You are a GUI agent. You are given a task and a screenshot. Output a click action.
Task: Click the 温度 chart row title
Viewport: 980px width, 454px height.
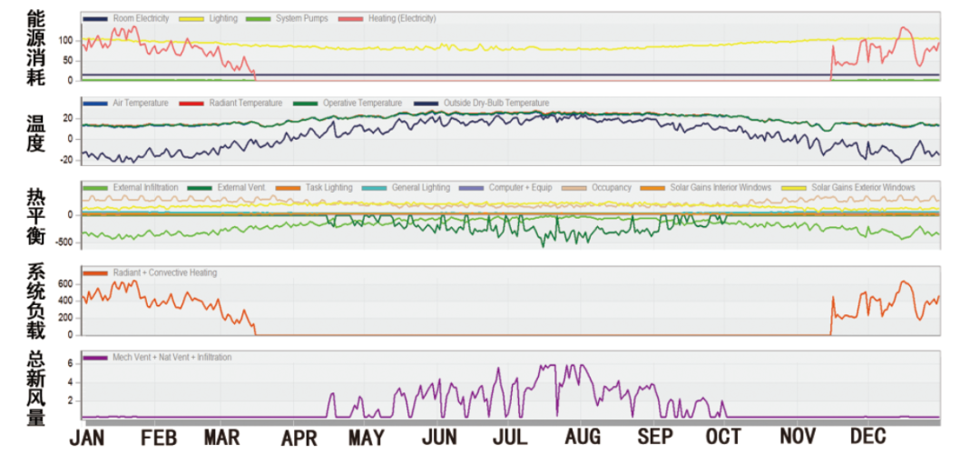coord(36,132)
